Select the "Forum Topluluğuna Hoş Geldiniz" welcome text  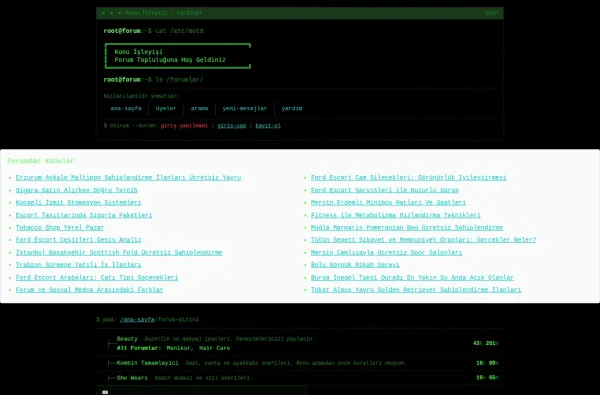click(170, 60)
